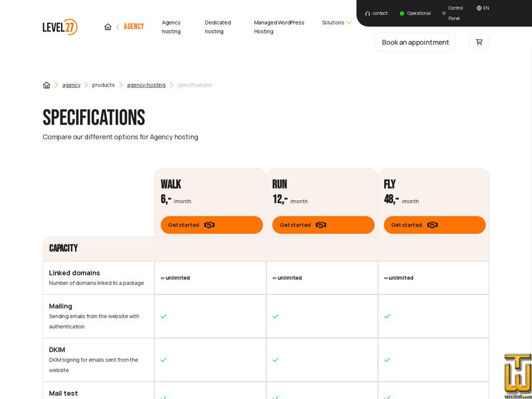Click the Walk plan title
The height and width of the screenshot is (399, 532).
click(x=171, y=184)
